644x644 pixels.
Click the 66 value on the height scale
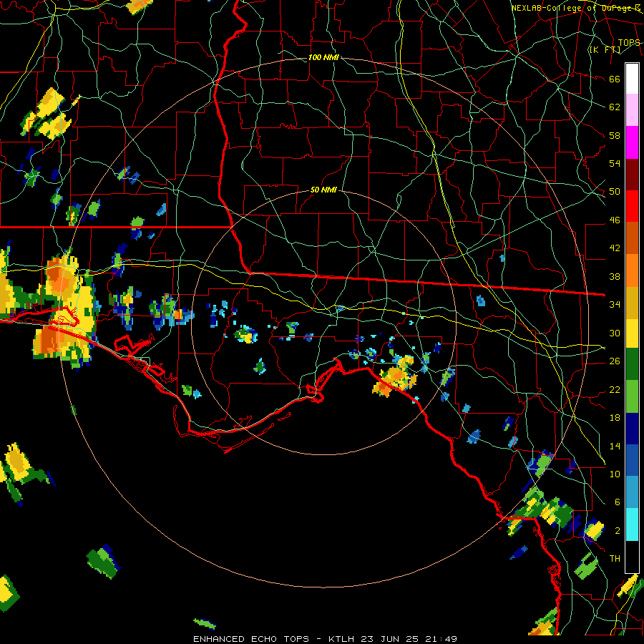(615, 79)
